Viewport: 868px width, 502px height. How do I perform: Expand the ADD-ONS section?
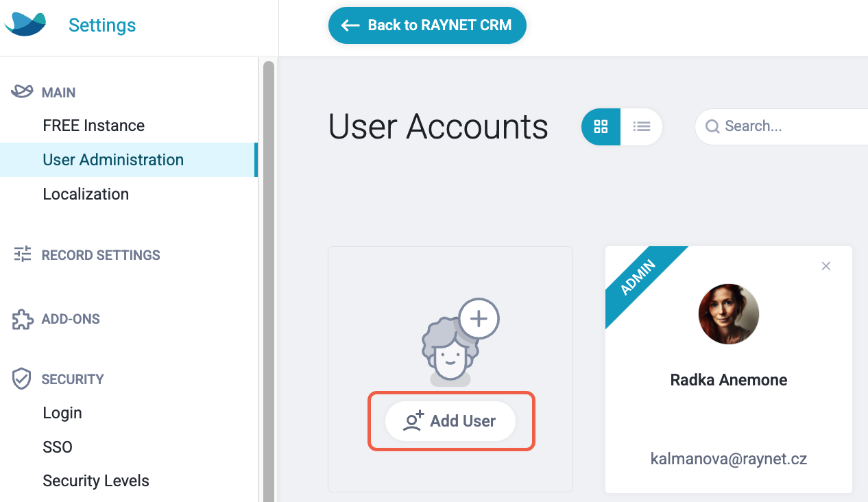71,319
